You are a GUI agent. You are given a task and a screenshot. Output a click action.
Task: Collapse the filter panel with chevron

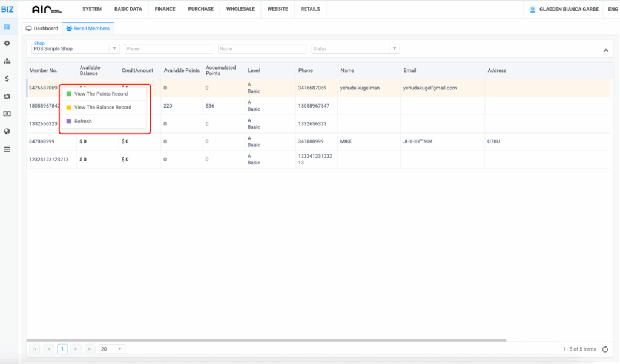click(606, 51)
